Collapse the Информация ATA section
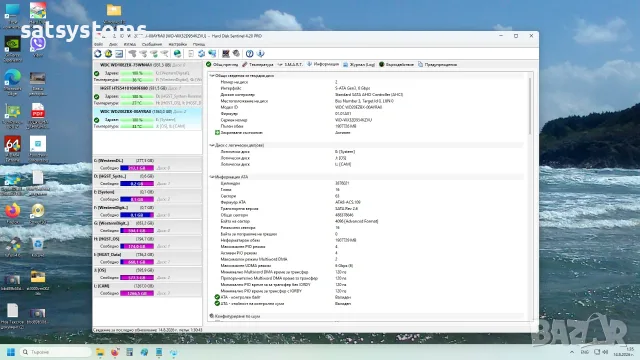 click(x=212, y=177)
